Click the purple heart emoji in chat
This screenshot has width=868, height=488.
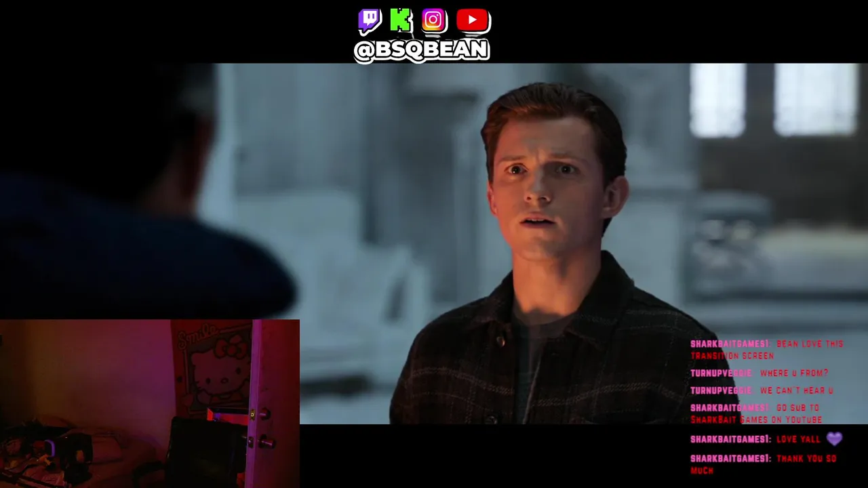pos(834,439)
